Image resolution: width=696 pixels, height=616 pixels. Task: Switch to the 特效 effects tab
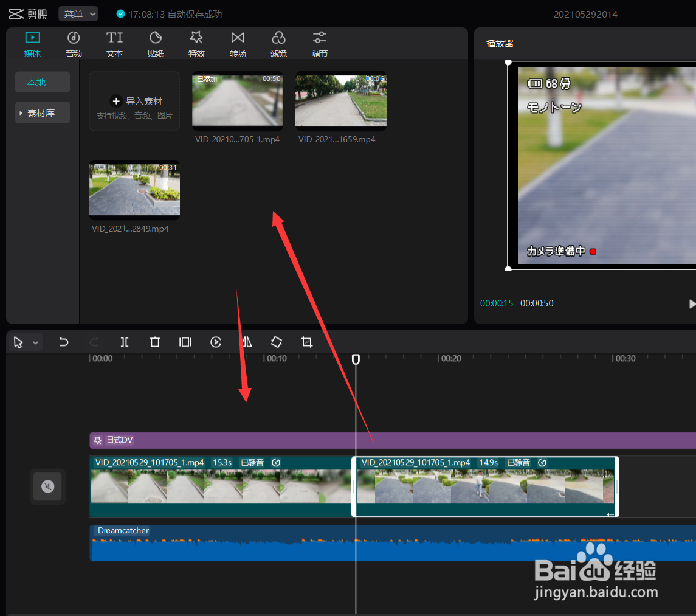coord(196,44)
